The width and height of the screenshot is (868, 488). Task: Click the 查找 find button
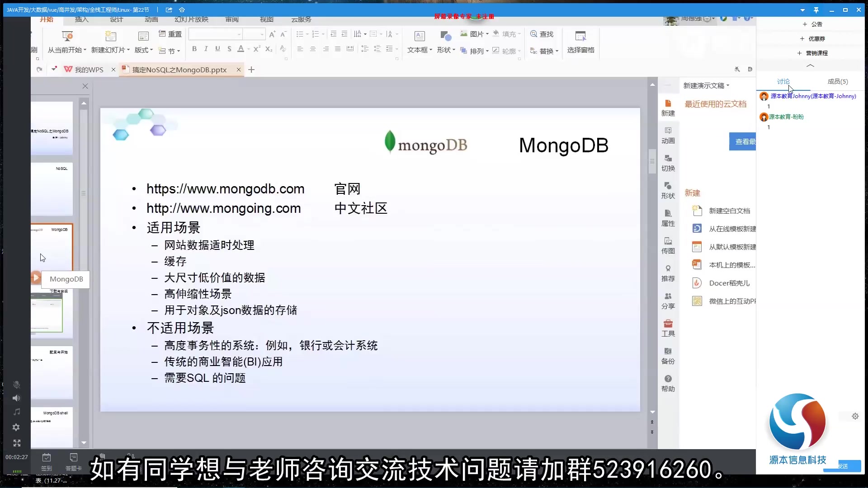[x=542, y=34]
